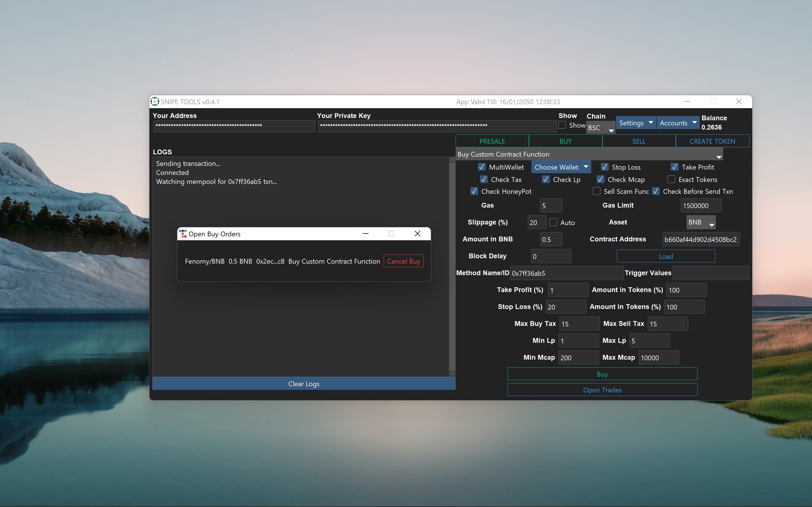
Task: Switch to the PRESALE tab
Action: 492,141
